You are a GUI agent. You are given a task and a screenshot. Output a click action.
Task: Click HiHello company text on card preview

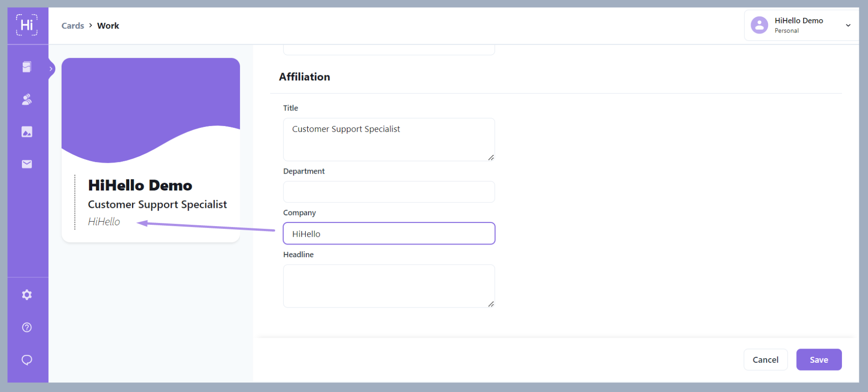104,222
